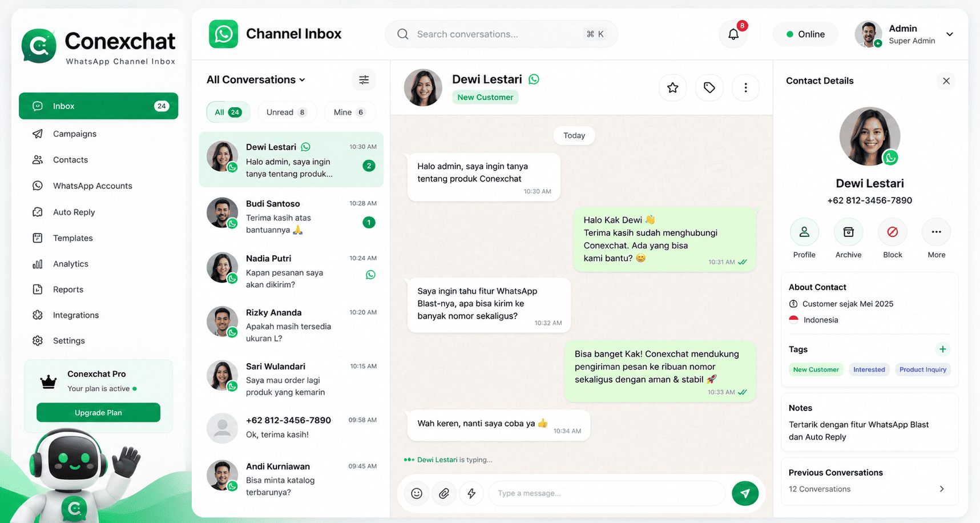This screenshot has height=523, width=980.
Task: Open Sari Wulandari's conversation
Action: click(291, 379)
